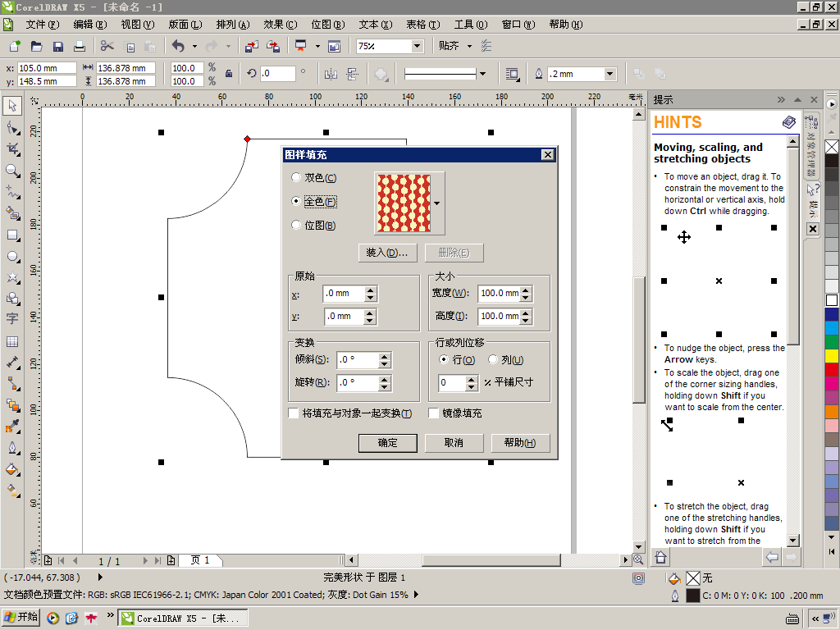
Task: Open the .2 mm outline width dropdown
Action: tap(609, 74)
